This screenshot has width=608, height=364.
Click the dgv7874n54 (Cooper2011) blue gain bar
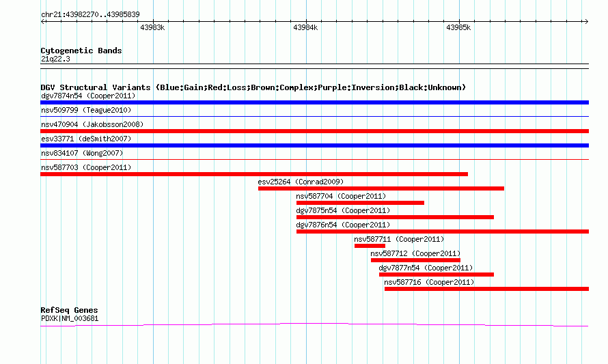click(314, 102)
